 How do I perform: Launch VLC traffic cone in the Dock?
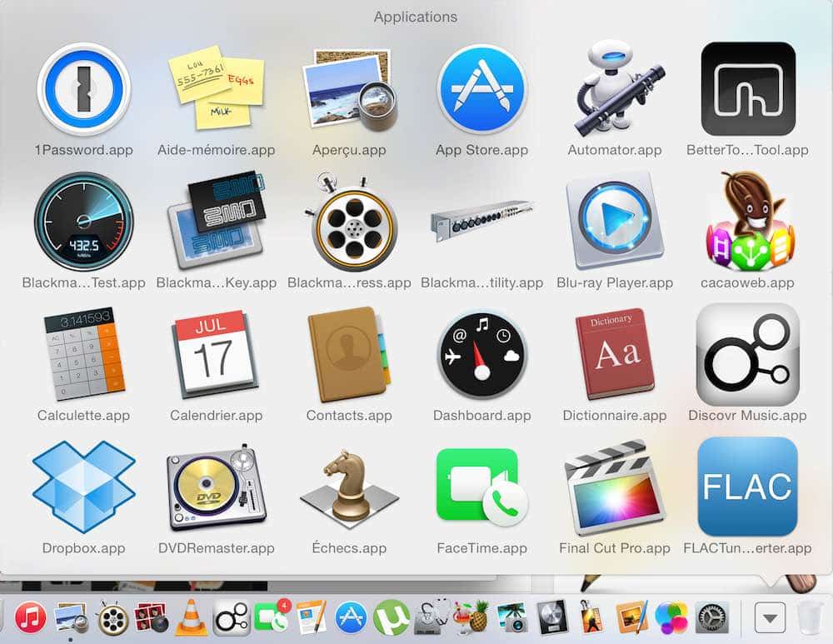pyautogui.click(x=192, y=617)
